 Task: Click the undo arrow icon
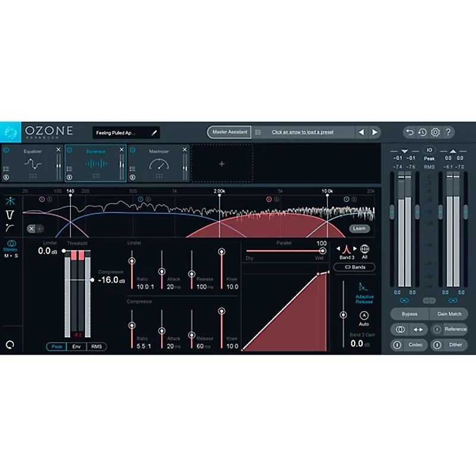point(410,132)
